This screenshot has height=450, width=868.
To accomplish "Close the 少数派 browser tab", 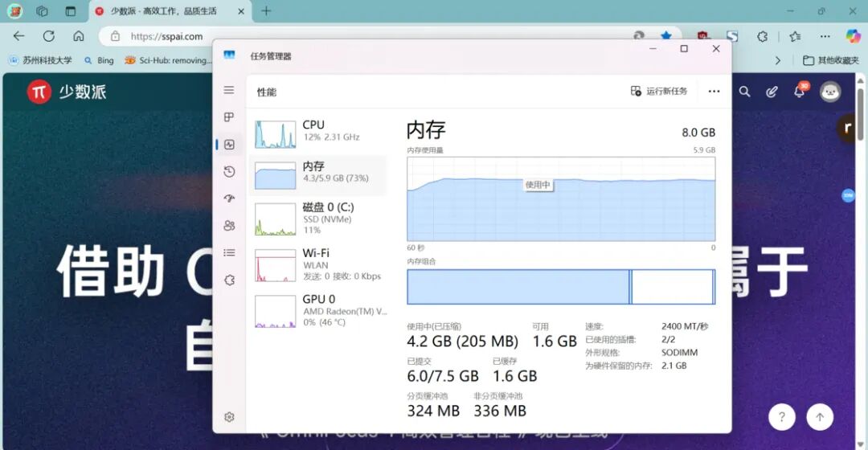I will coord(241,11).
